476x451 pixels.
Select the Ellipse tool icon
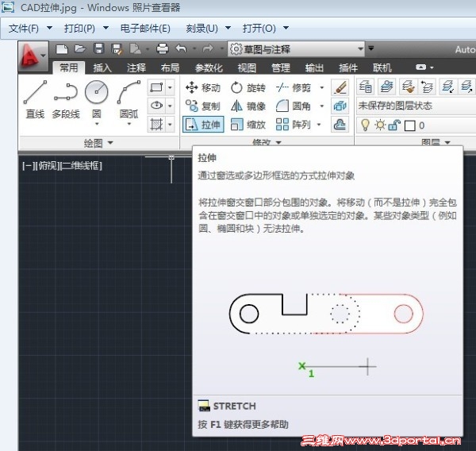coord(156,106)
